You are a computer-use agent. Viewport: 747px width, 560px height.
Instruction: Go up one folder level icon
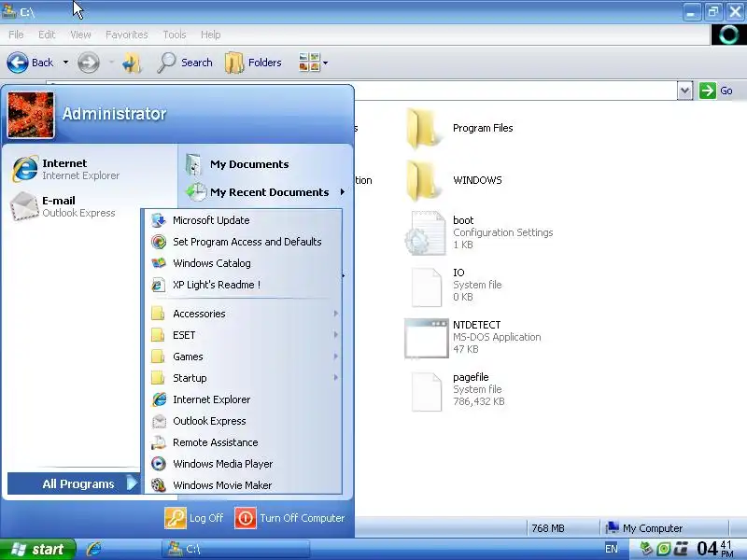pos(132,63)
